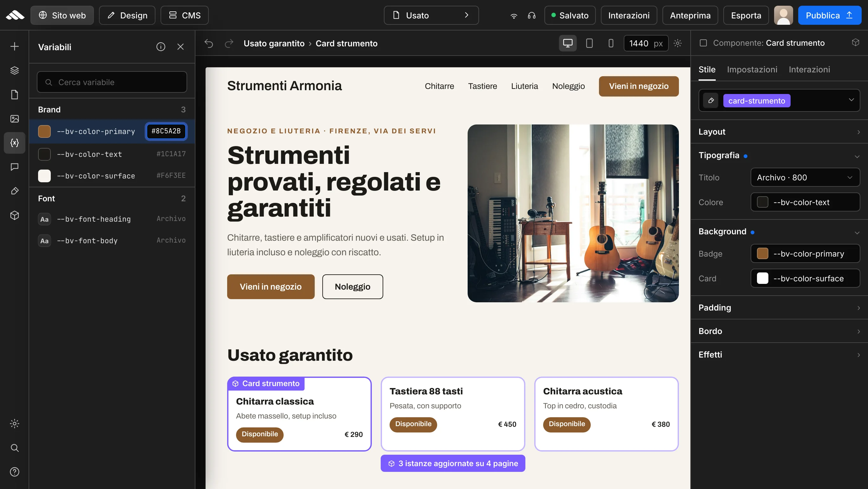Open the pages panel icon
Image resolution: width=868 pixels, height=489 pixels.
click(15, 95)
